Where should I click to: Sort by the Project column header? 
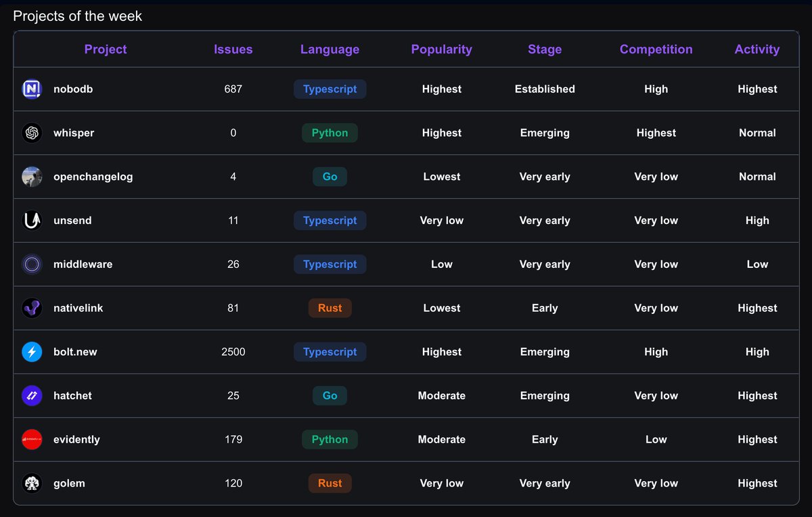106,49
